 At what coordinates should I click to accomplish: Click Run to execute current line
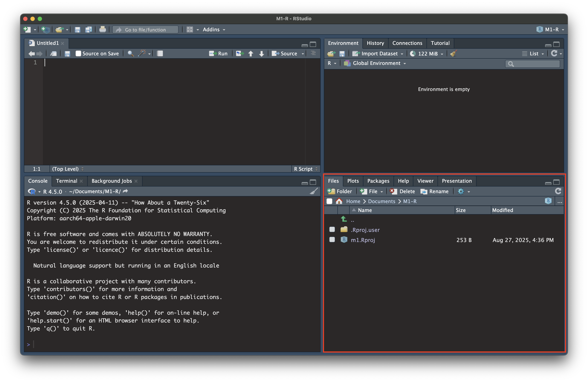point(218,54)
